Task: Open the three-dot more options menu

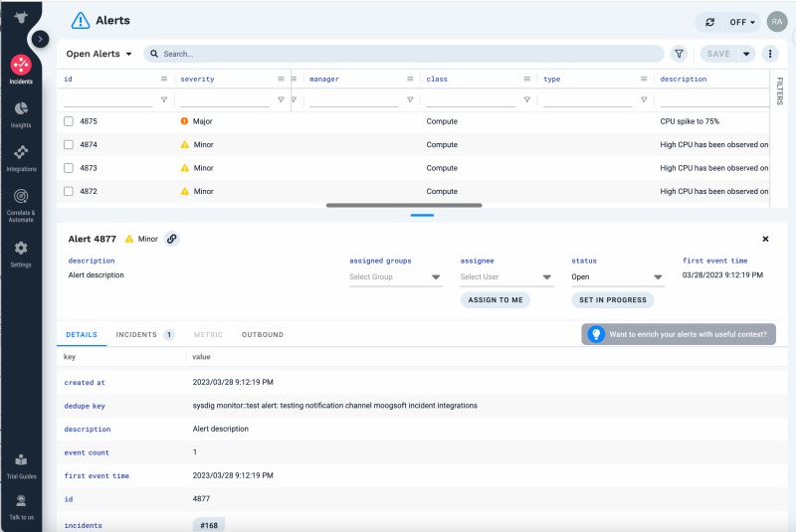Action: point(769,54)
